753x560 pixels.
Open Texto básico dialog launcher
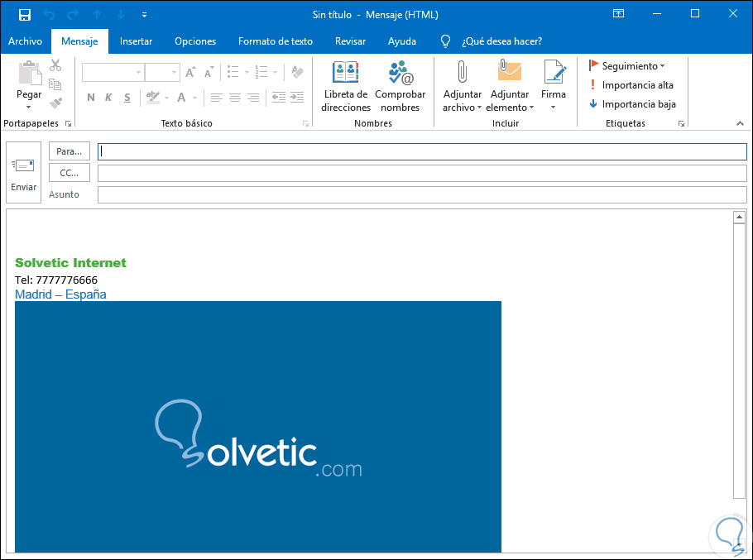pyautogui.click(x=305, y=124)
